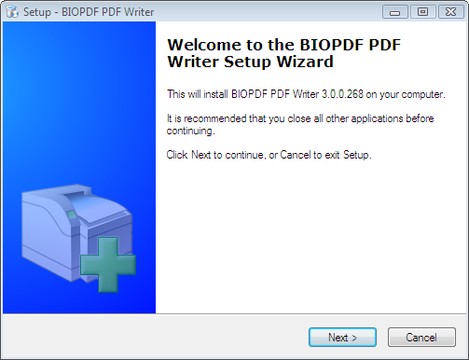Click the 'It is recommended' paragraph
The image size is (469, 360).
point(300,124)
